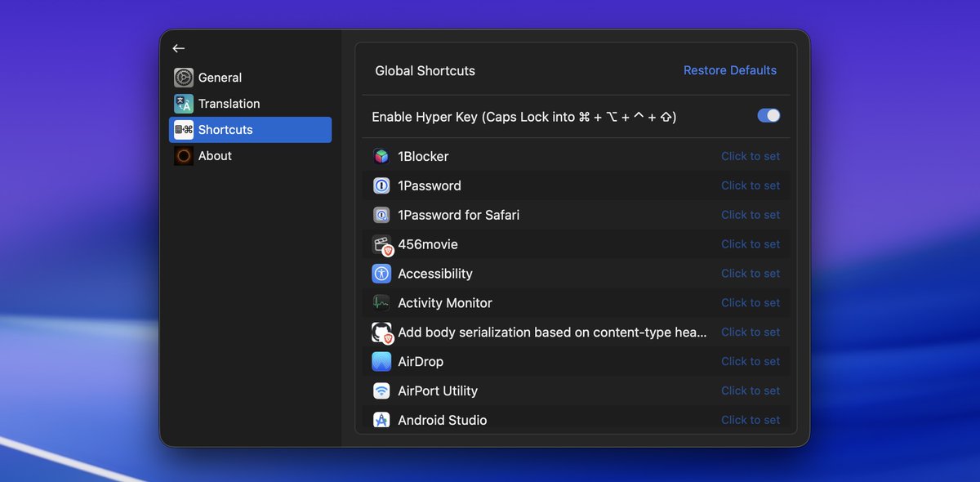Set shortcut for Activity Monitor
980x482 pixels.
(x=751, y=303)
